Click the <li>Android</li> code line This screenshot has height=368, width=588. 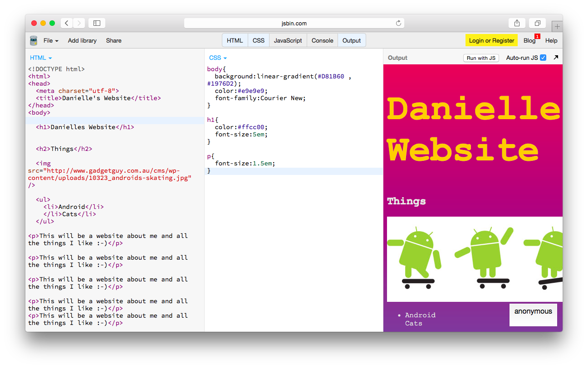(x=73, y=207)
